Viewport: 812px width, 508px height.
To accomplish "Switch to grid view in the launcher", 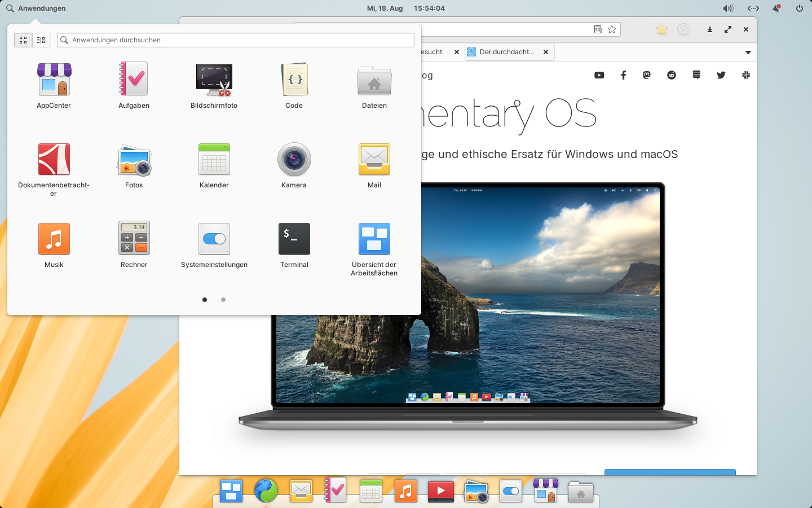I will pyautogui.click(x=23, y=40).
